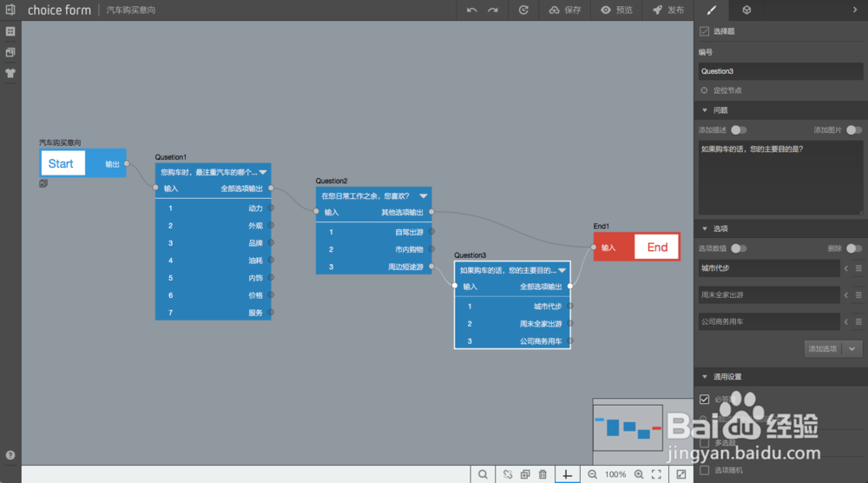The image size is (868, 483).
Task: Click the unlink connections icon
Action: point(508,474)
